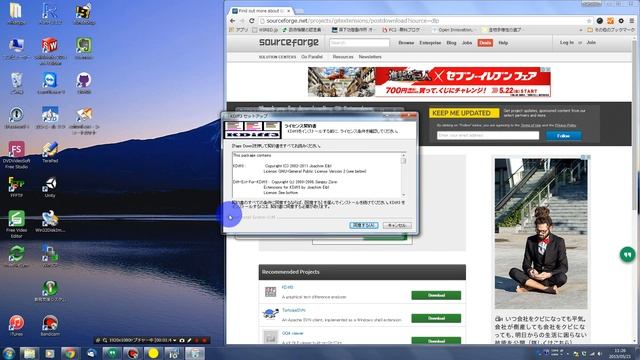Open Windows Start button
This screenshot has width=640, height=360.
point(9,353)
